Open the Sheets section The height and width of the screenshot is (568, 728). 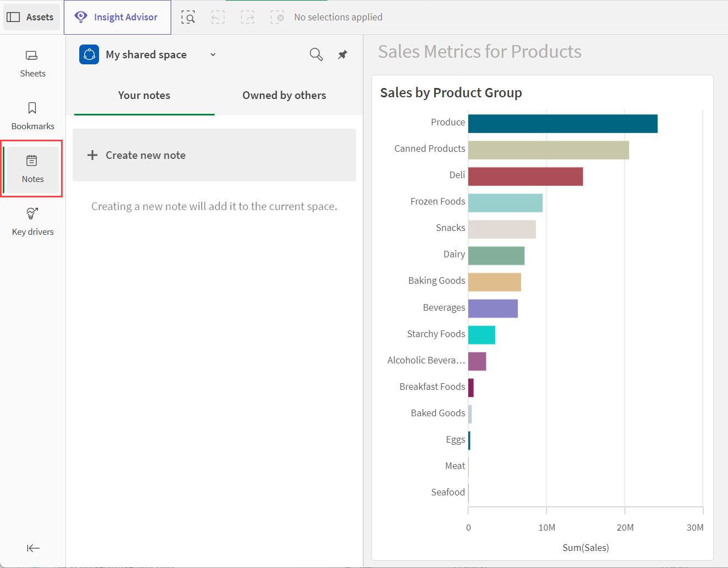pos(32,64)
